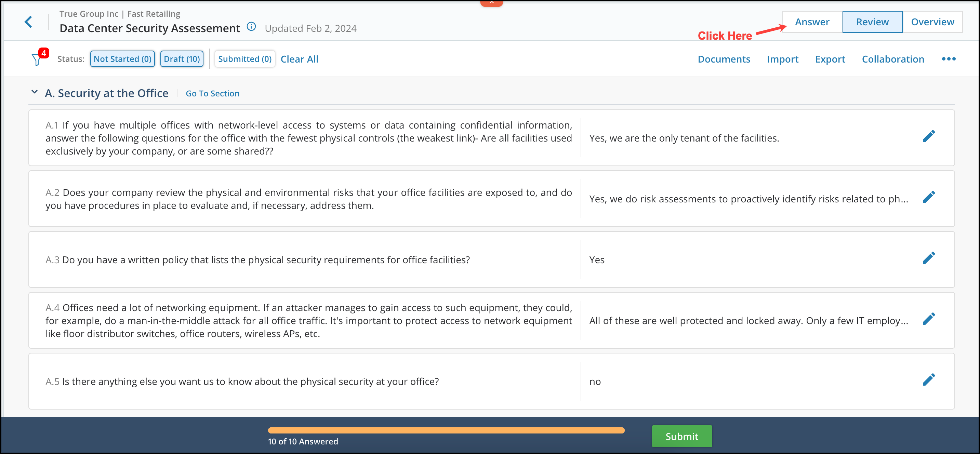The image size is (980, 454).
Task: Select the A.4 networking equipment question
Action: point(308,321)
